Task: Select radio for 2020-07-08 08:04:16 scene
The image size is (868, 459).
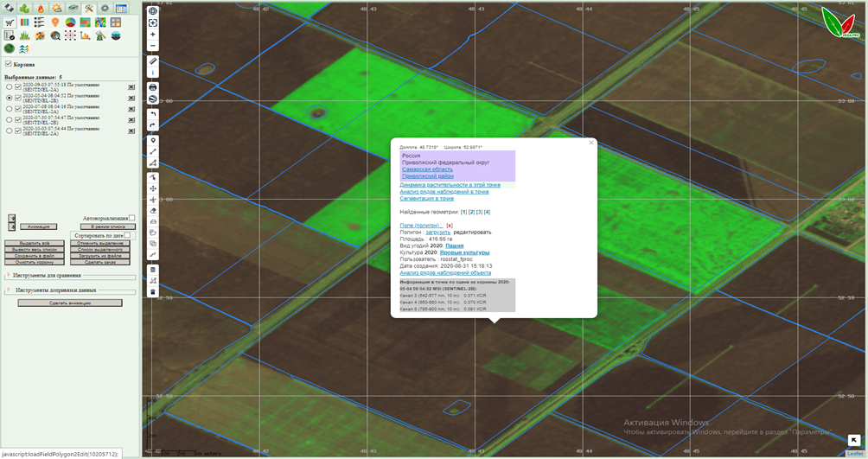Action: pos(10,109)
